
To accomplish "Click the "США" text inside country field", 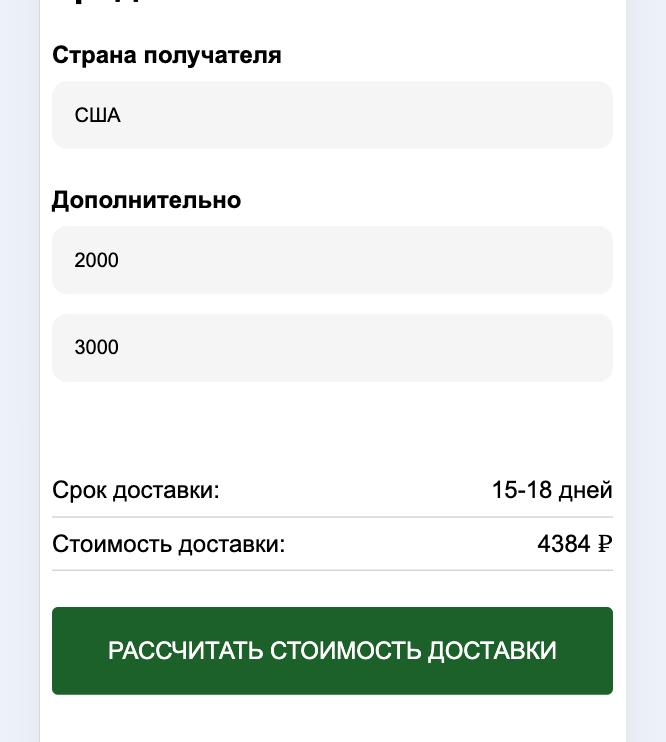I will [97, 115].
